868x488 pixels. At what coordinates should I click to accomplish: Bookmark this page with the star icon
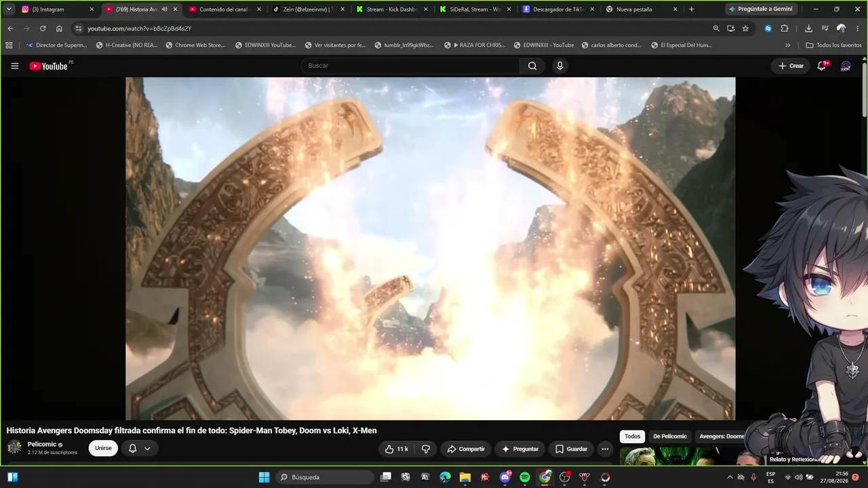click(745, 28)
